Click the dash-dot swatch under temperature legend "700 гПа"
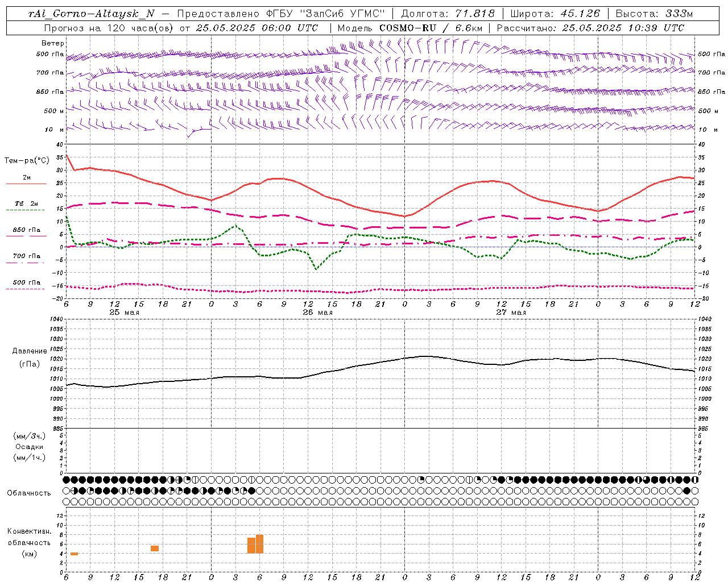Viewport: 728px width, 582px height. [26, 263]
